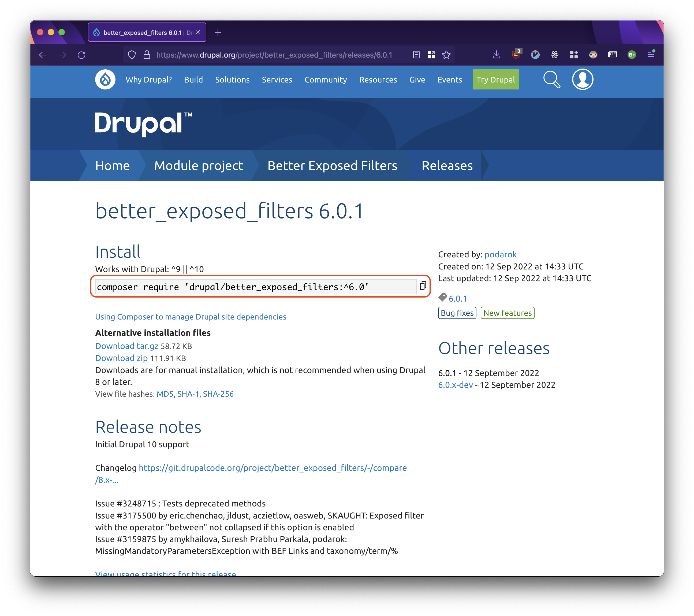This screenshot has width=694, height=616.
Task: Open the downloads arrow icon
Action: tap(497, 55)
